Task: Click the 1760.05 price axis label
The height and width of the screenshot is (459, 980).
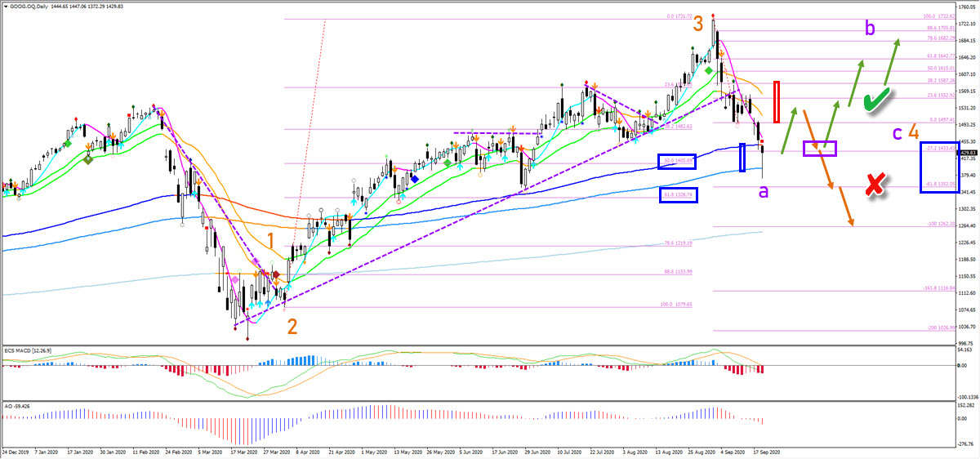Action: pos(969,6)
